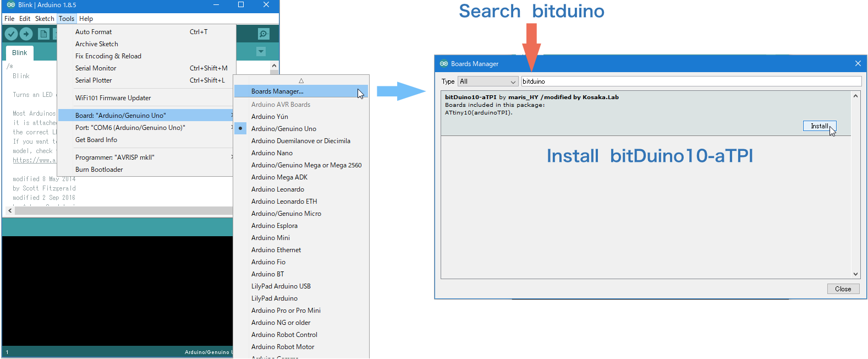Open the Edit menu

click(25, 19)
